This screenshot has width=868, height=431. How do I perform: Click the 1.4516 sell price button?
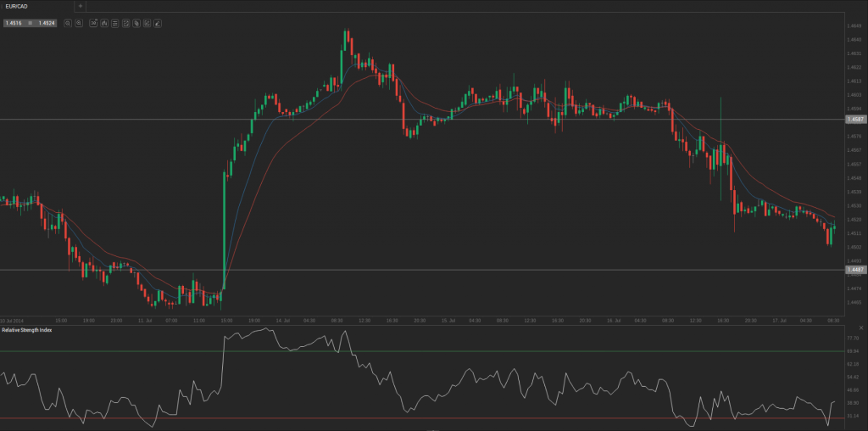14,23
